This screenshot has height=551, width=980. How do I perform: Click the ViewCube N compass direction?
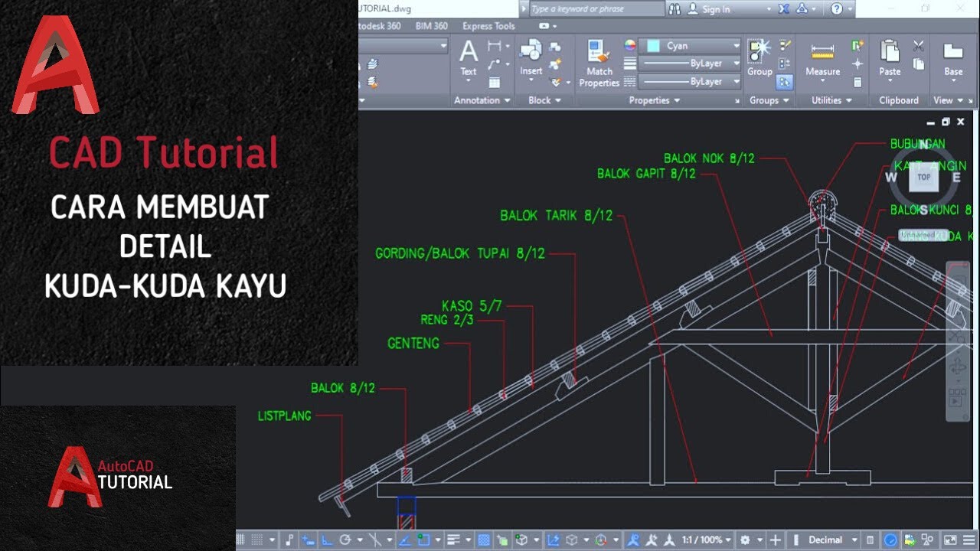click(924, 145)
